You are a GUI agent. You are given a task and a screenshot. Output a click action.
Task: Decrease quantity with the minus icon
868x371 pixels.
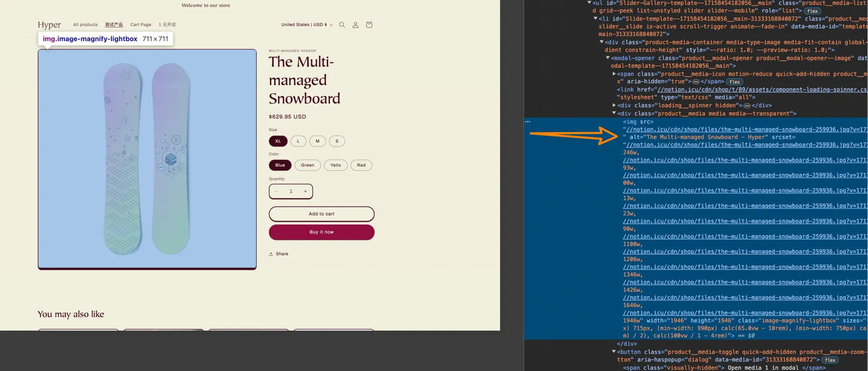click(276, 192)
